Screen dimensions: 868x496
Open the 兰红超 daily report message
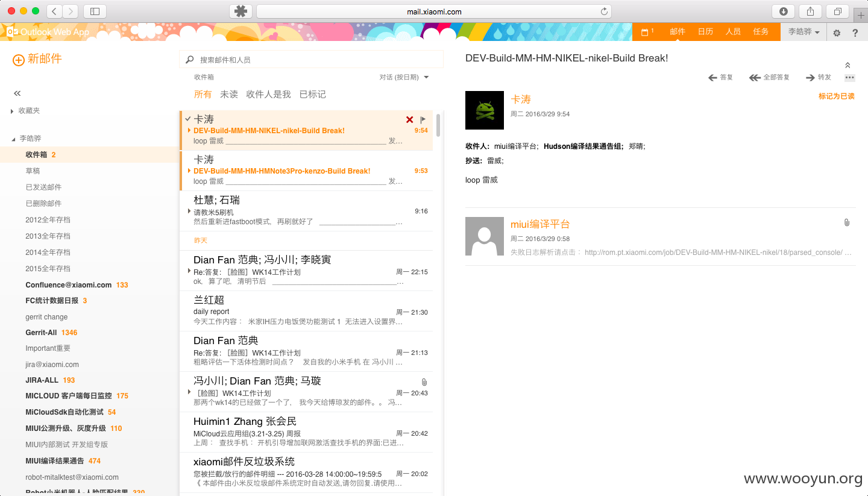pyautogui.click(x=306, y=311)
